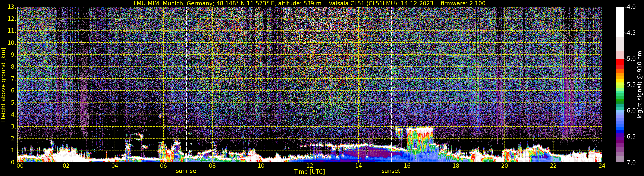Click the time axis tick label '04'
This screenshot has width=644, height=176.
pyautogui.click(x=115, y=166)
